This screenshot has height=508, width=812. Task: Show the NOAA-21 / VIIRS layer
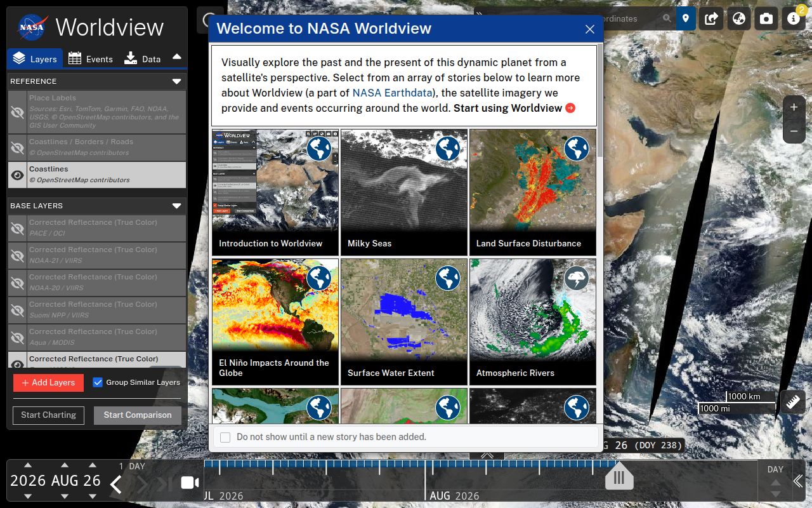coord(18,256)
